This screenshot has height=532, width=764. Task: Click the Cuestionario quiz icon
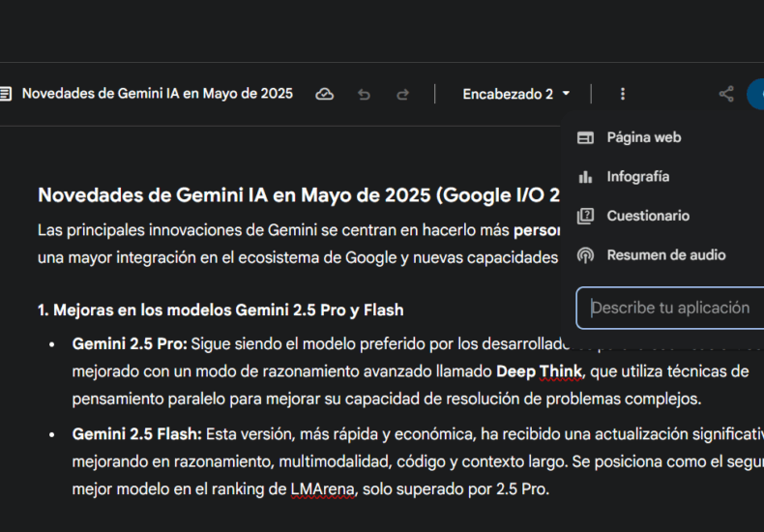tap(585, 216)
